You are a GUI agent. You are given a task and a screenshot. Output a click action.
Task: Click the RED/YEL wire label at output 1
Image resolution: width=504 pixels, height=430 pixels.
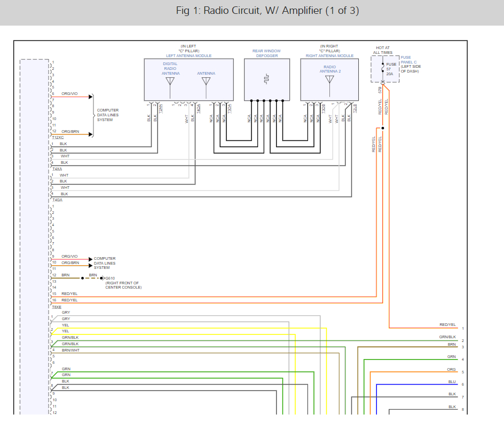coord(447,325)
